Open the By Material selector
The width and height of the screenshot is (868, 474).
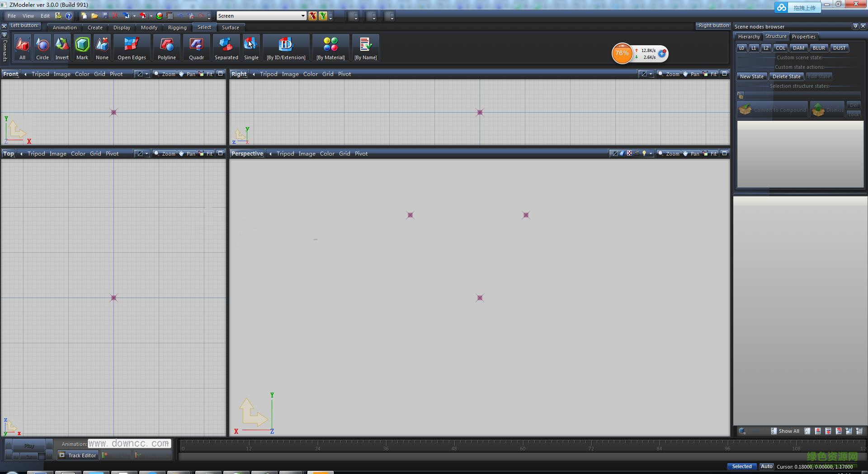[330, 48]
